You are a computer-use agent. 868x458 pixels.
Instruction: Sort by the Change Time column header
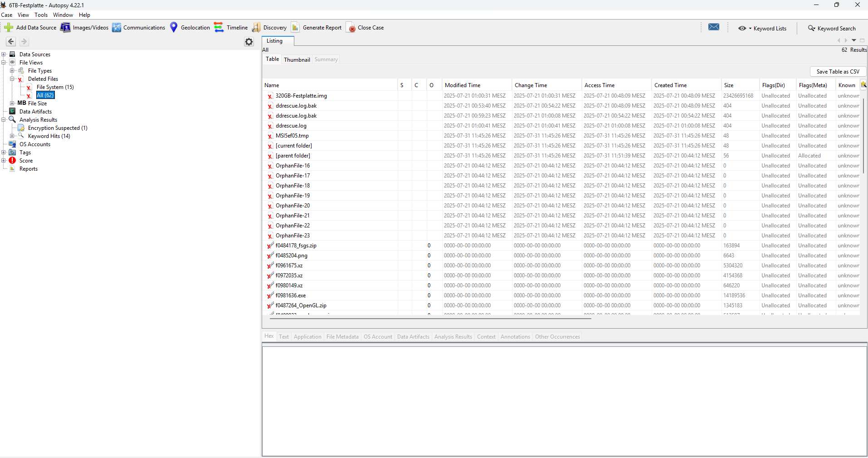(547, 85)
